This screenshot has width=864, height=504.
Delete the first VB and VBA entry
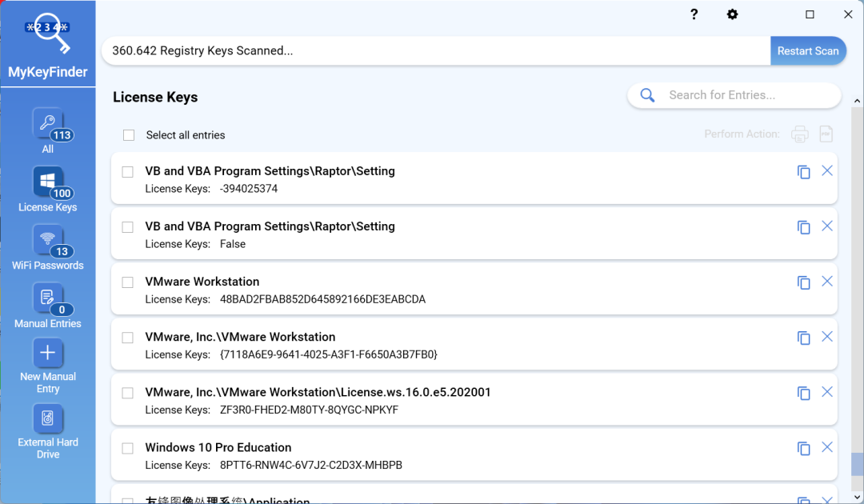coord(827,170)
